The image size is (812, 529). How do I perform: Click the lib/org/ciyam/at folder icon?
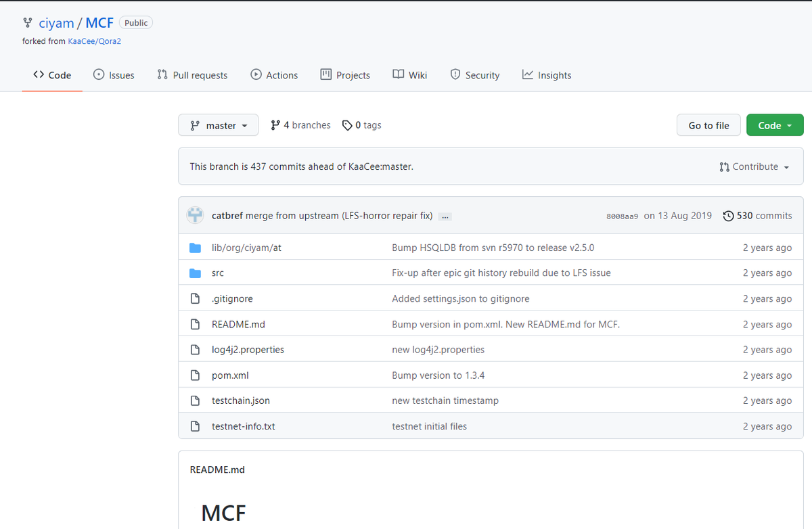pos(196,248)
